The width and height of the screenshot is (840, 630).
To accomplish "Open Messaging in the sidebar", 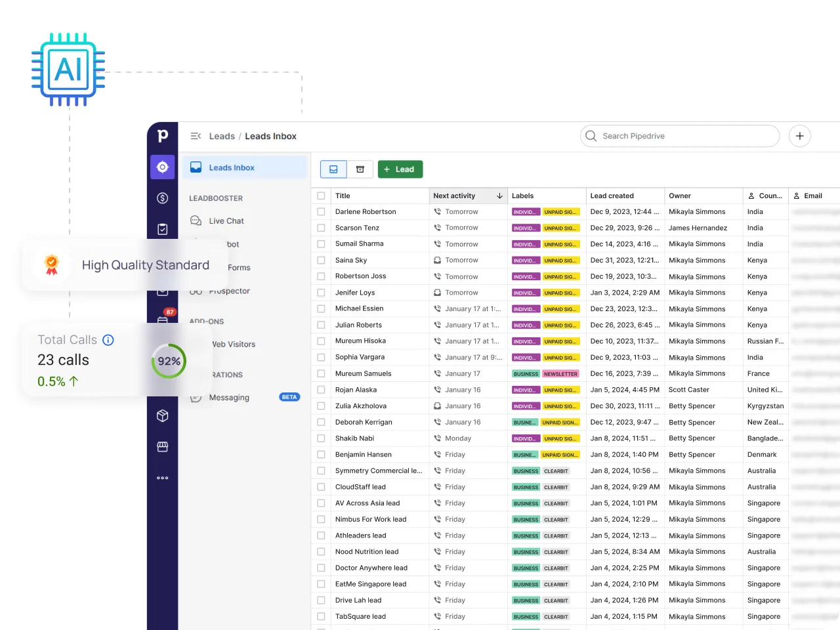I will pyautogui.click(x=229, y=398).
